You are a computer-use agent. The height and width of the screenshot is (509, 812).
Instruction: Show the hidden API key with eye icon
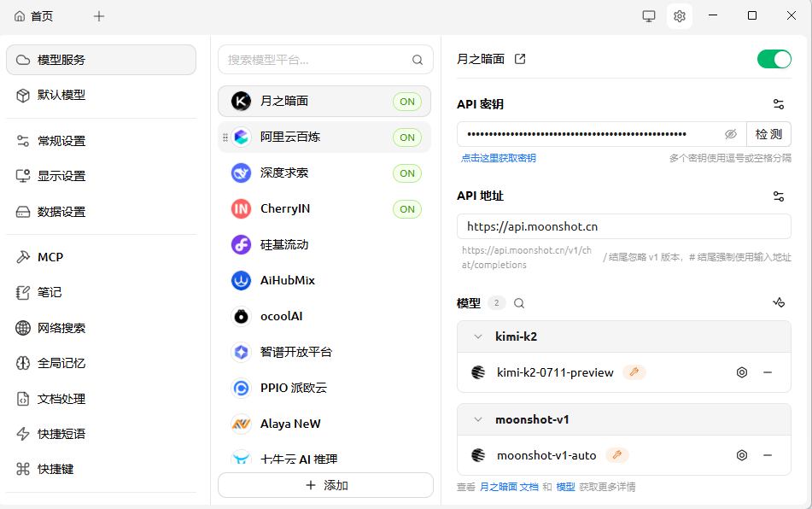[731, 134]
